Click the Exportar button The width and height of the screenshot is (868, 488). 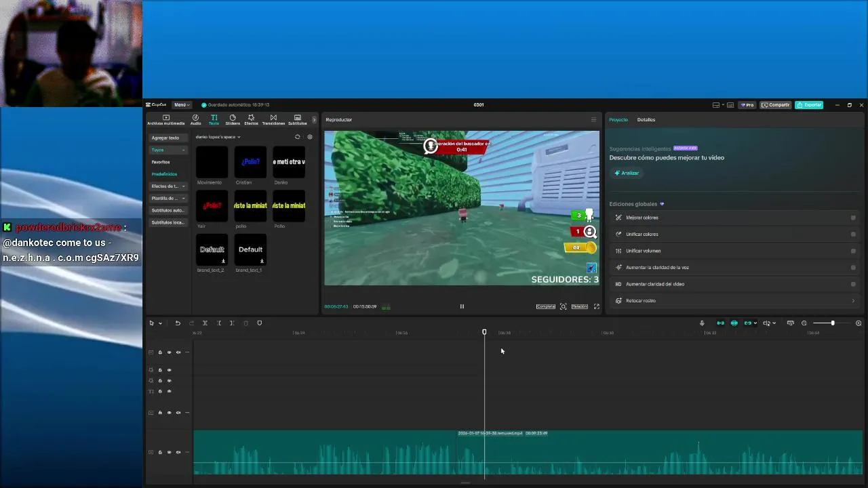(x=810, y=105)
